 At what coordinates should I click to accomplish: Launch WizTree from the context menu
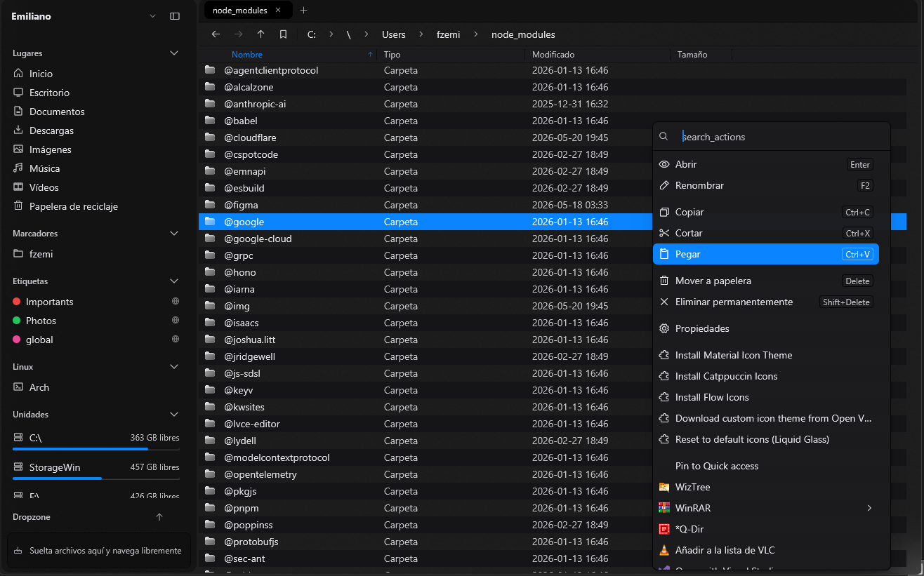pos(766,487)
